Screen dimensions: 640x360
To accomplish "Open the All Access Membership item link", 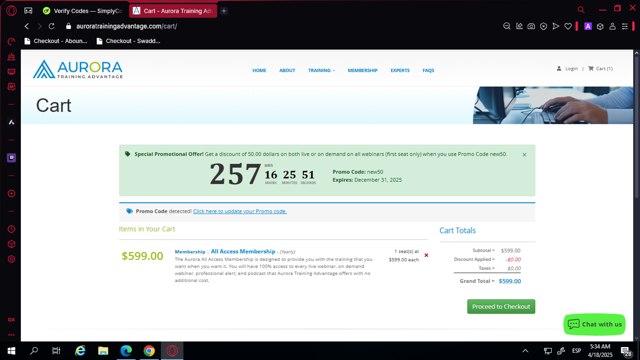I will [243, 251].
